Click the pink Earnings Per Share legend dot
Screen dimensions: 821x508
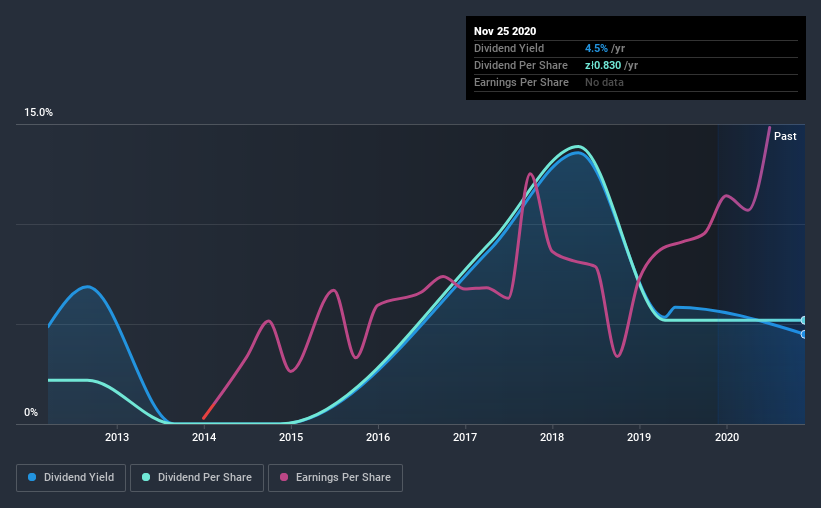click(284, 477)
